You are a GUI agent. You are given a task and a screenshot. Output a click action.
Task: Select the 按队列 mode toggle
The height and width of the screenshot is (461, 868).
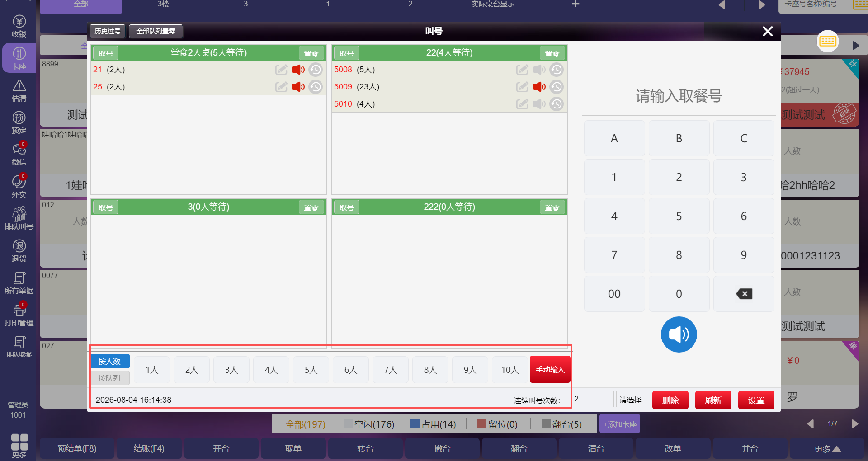(110, 378)
